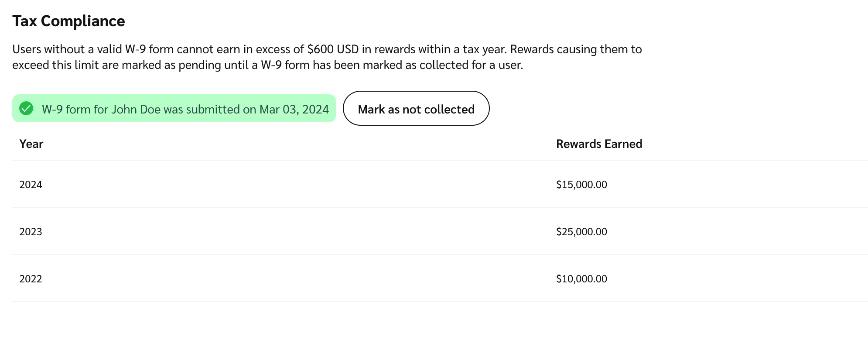868x364 pixels.
Task: Click the phrase "tax year" in description
Action: point(484,49)
